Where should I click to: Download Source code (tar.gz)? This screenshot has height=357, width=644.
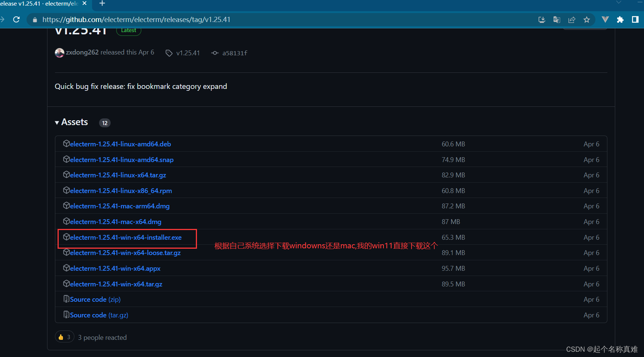coord(99,315)
